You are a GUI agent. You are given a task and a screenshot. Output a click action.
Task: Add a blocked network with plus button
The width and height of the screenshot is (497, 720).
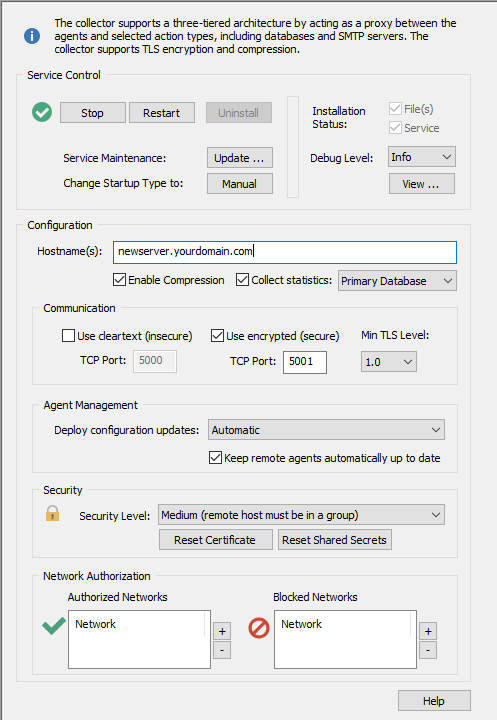(x=428, y=631)
